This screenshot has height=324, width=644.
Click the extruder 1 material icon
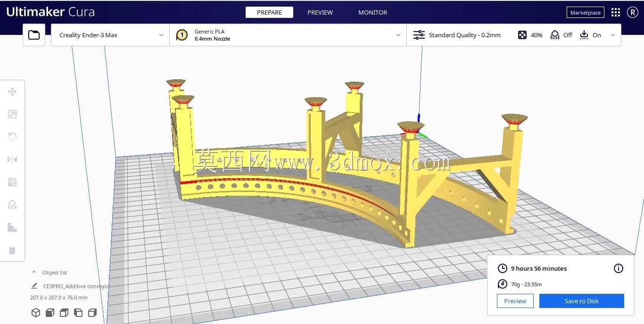pos(182,35)
